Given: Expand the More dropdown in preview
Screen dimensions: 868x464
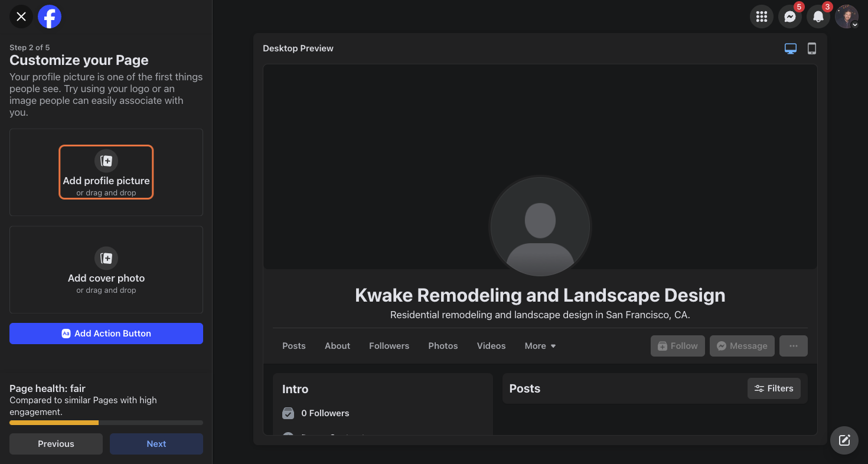Looking at the screenshot, I should click(540, 346).
